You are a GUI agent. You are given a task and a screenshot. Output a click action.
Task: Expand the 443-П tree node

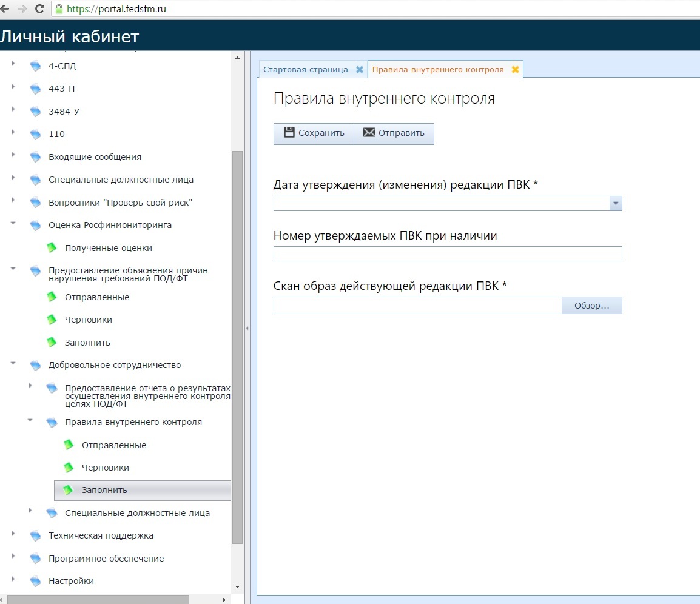(x=13, y=87)
